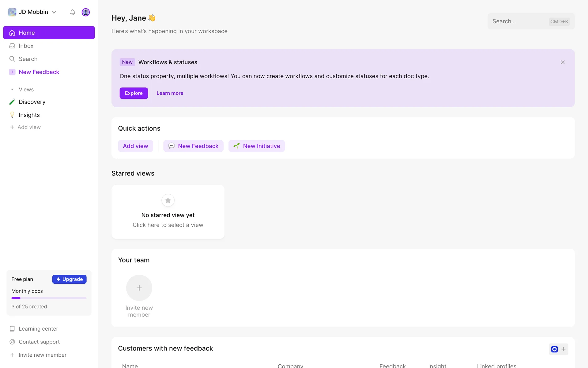
Task: Go to Inbox in sidebar
Action: click(26, 46)
